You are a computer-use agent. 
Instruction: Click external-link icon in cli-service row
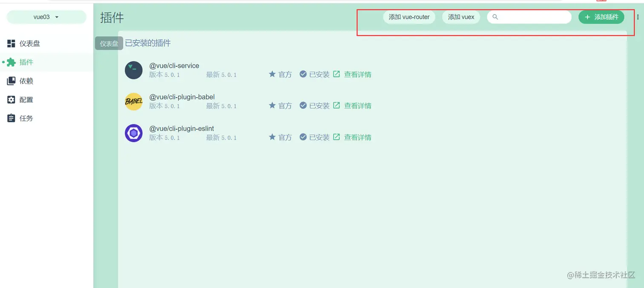click(336, 74)
